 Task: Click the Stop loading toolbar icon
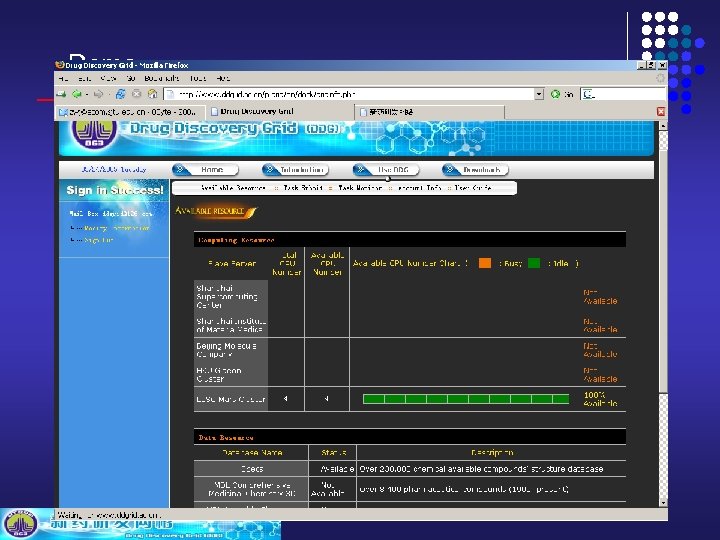click(x=136, y=94)
